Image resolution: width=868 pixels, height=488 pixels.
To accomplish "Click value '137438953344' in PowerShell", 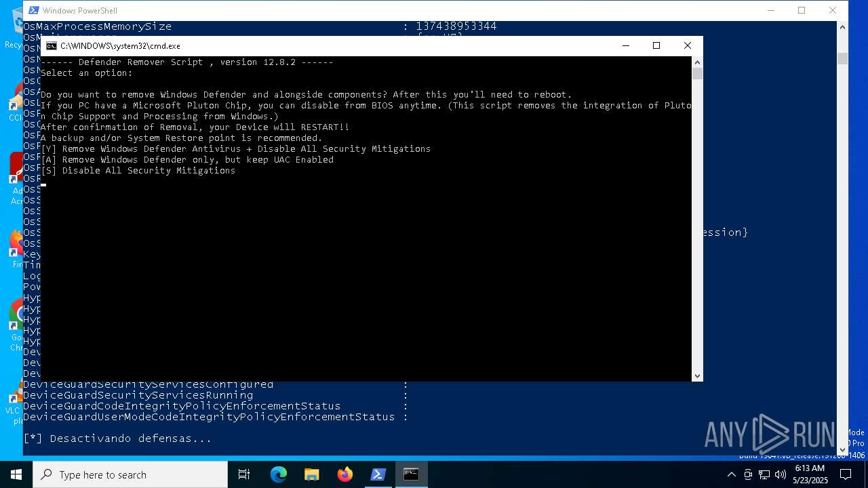I will [456, 26].
